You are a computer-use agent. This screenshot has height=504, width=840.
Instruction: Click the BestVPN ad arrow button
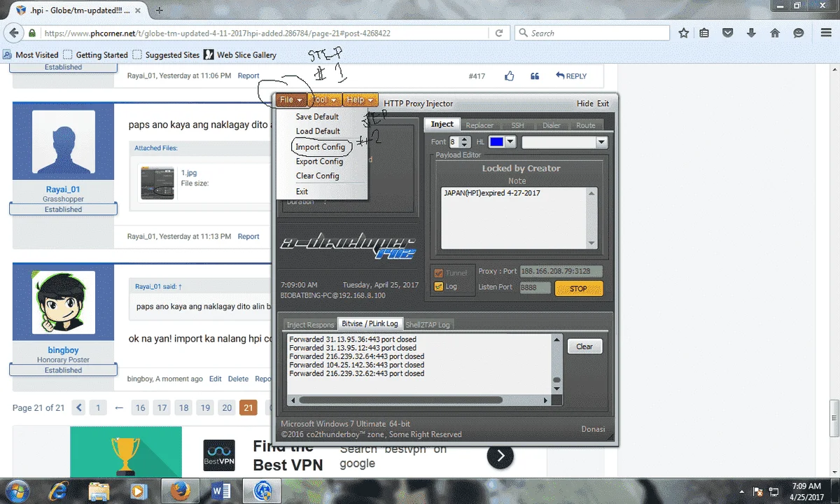(x=500, y=457)
